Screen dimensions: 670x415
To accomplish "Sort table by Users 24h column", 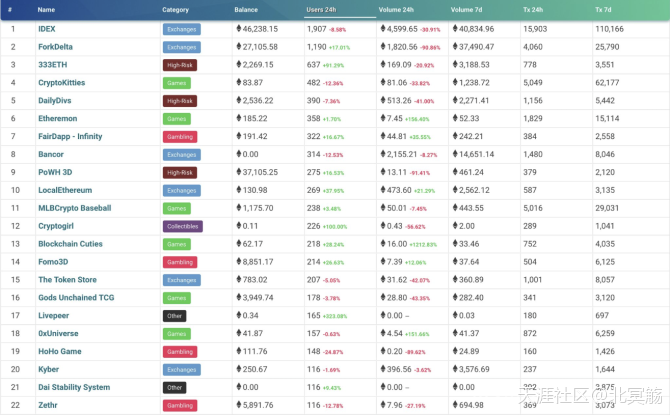I will pos(321,9).
